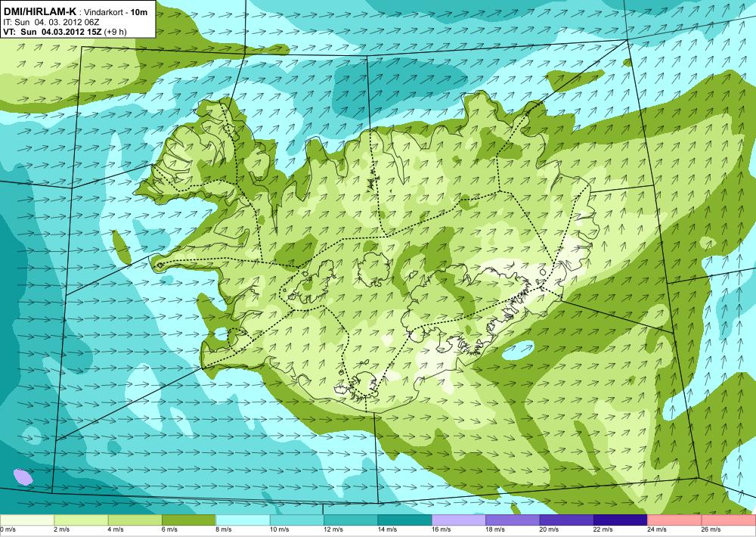Select the 14–16 m/s dark teal swatch

pos(405,520)
